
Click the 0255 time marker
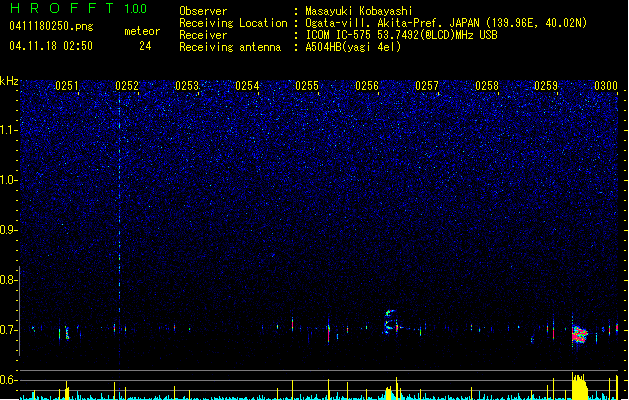[x=307, y=86]
